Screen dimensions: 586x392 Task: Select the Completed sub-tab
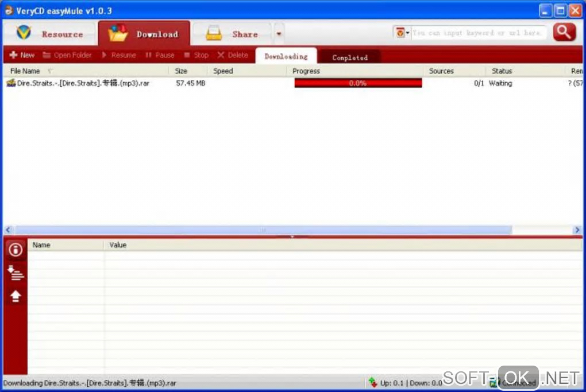[x=350, y=57]
